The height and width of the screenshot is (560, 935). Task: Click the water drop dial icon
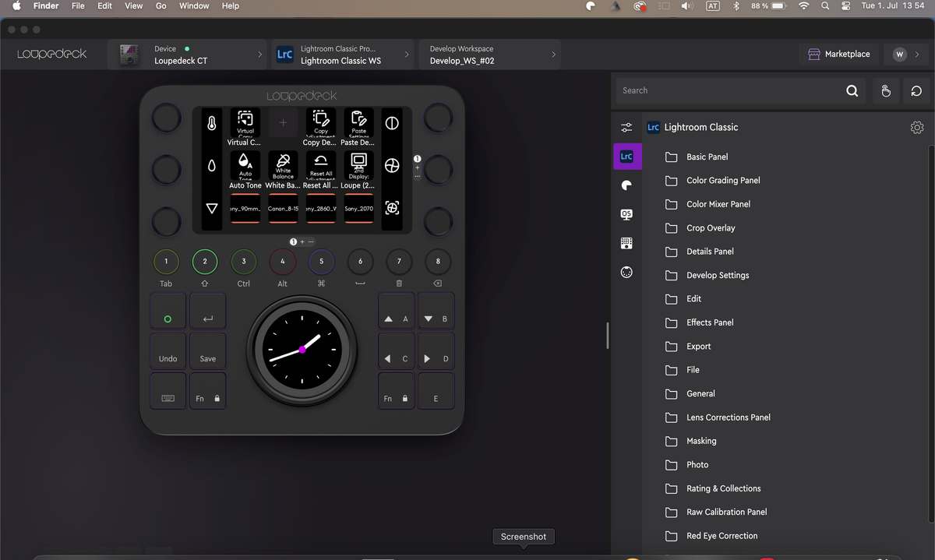point(211,166)
